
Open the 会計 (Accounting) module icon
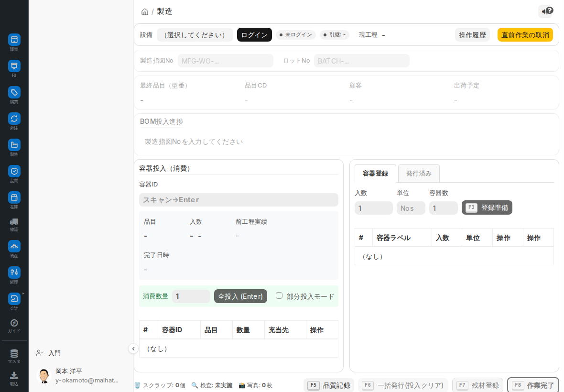coord(14,298)
